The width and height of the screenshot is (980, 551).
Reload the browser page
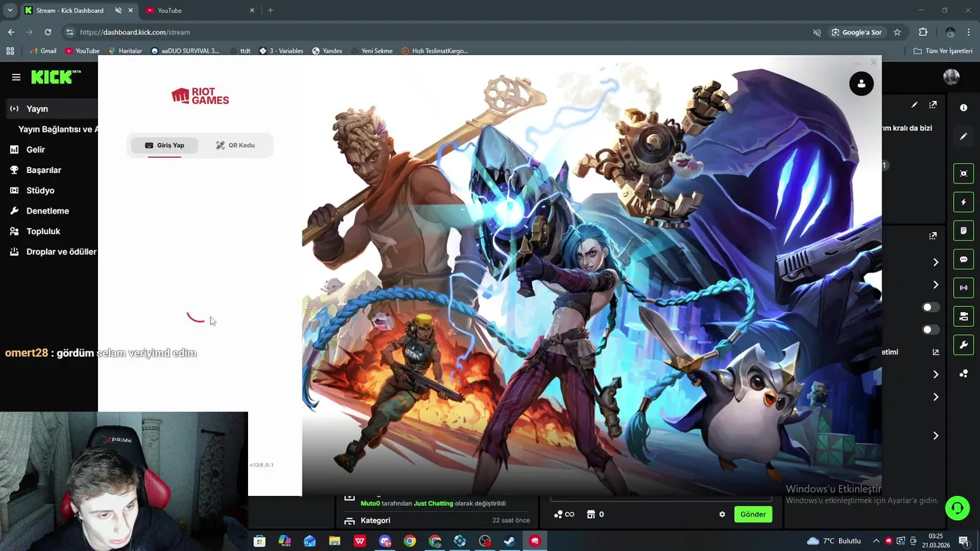coord(47,32)
